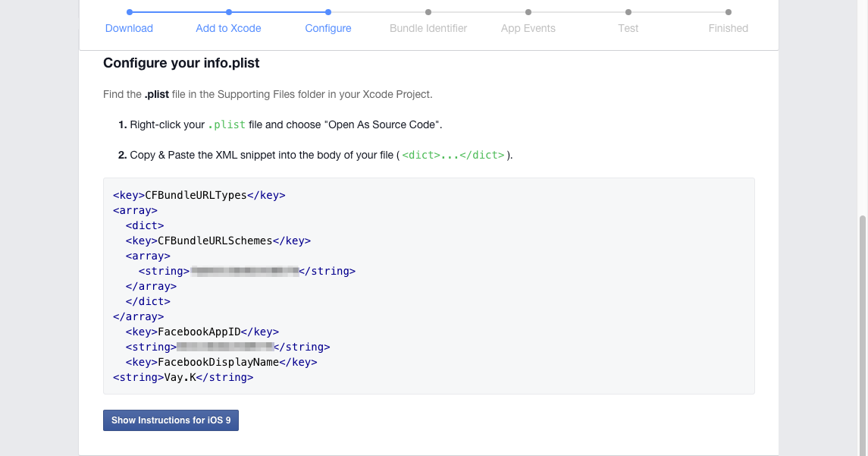Click the Test step dot
Viewport: 868px width, 456px height.
click(x=628, y=12)
